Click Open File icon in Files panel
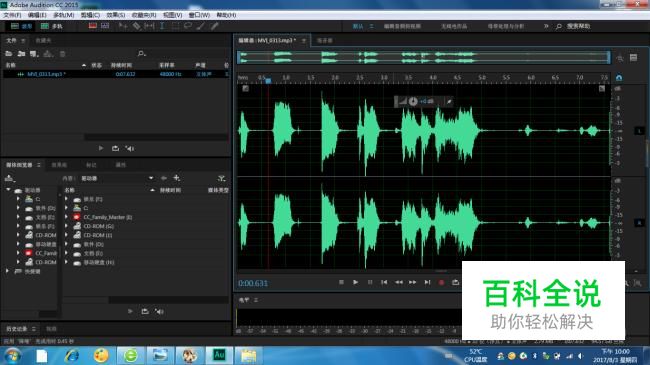This screenshot has height=365, width=650. click(x=9, y=54)
